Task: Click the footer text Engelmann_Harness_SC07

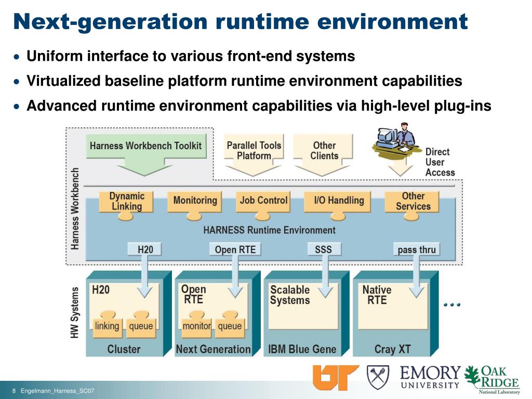Action: (x=57, y=391)
